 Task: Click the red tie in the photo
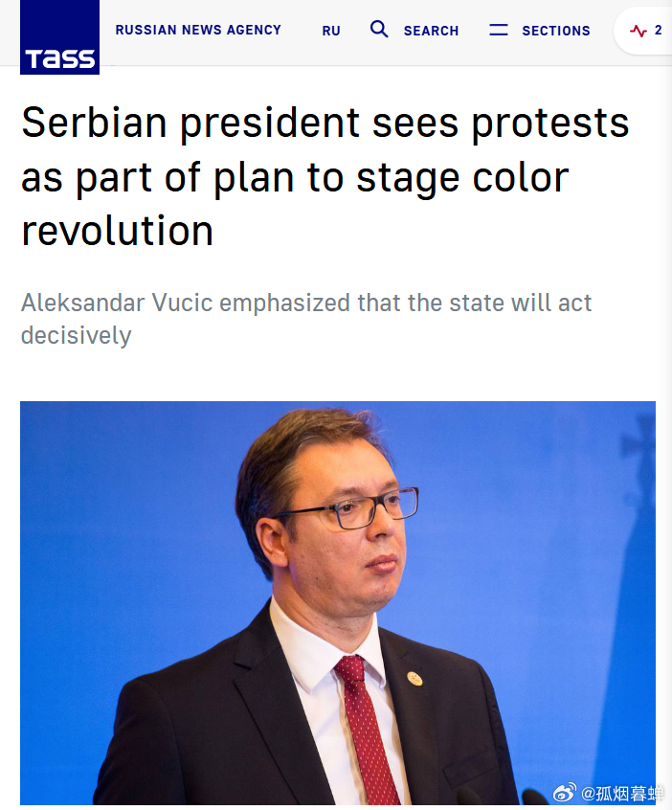pos(367,729)
